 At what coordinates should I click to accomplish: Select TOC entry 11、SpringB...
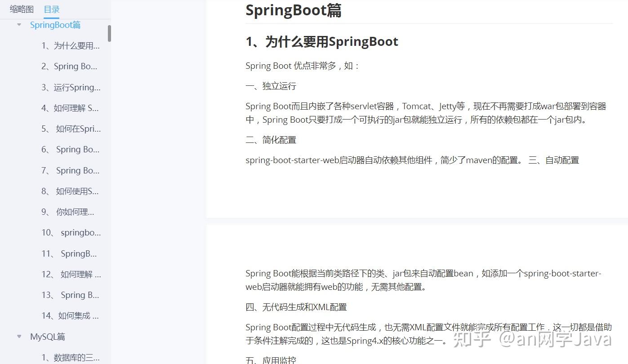68,253
